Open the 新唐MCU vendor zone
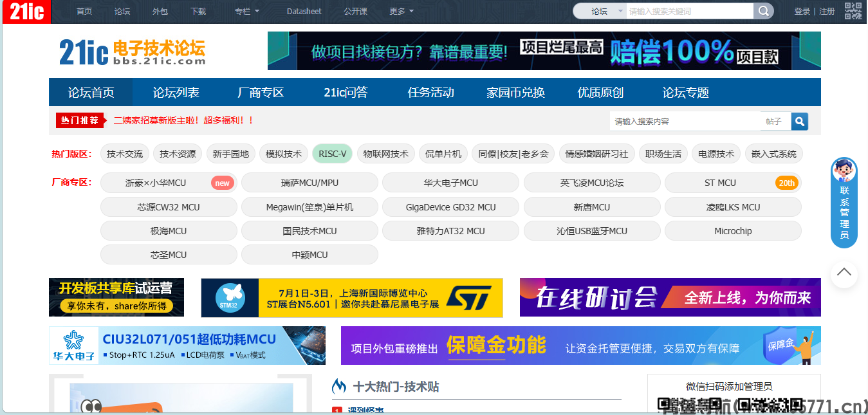This screenshot has height=415, width=868. (592, 207)
